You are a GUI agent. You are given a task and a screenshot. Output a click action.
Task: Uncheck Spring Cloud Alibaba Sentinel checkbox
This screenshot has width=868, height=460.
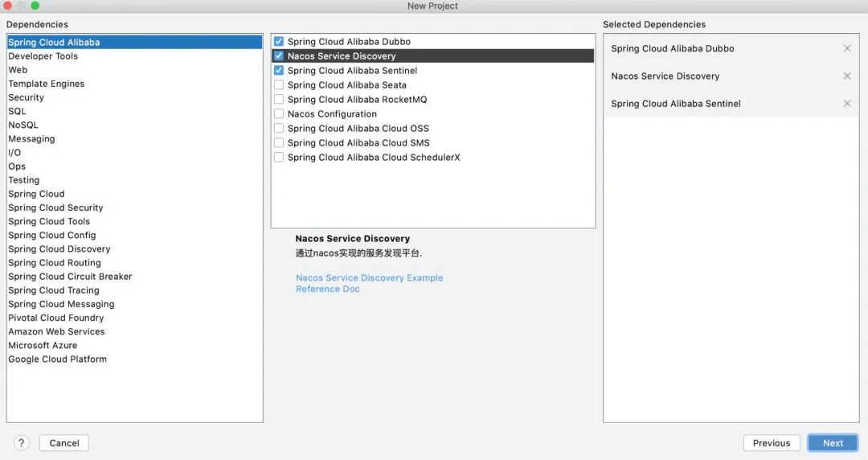point(279,71)
